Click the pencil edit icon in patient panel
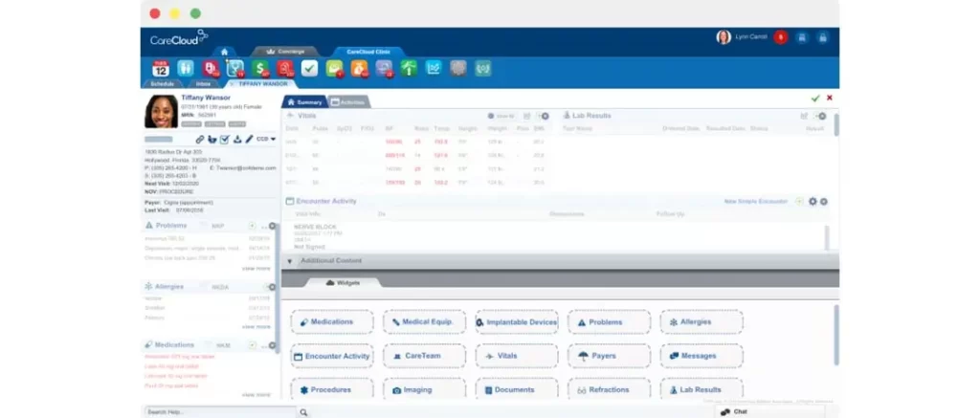Viewport: 980px width, 418px height. (250, 139)
